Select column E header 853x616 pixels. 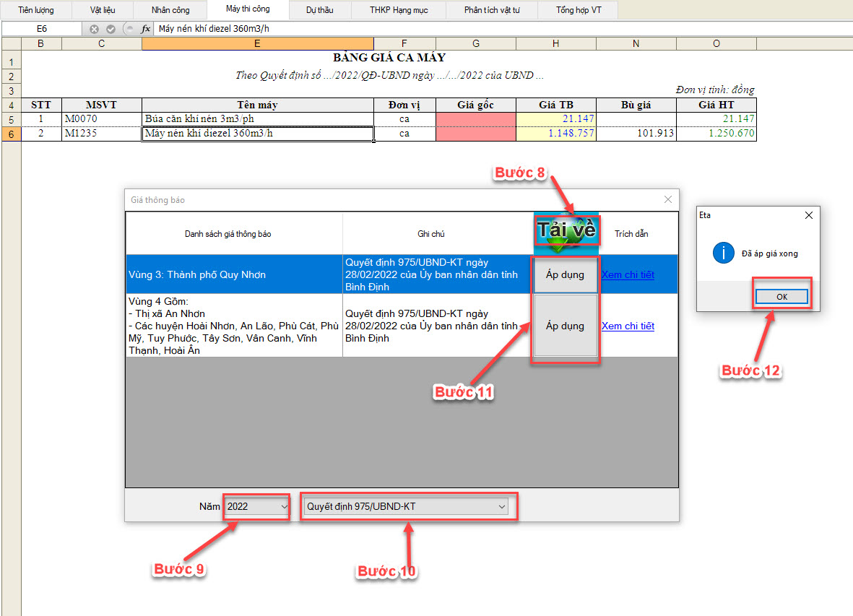(x=257, y=43)
